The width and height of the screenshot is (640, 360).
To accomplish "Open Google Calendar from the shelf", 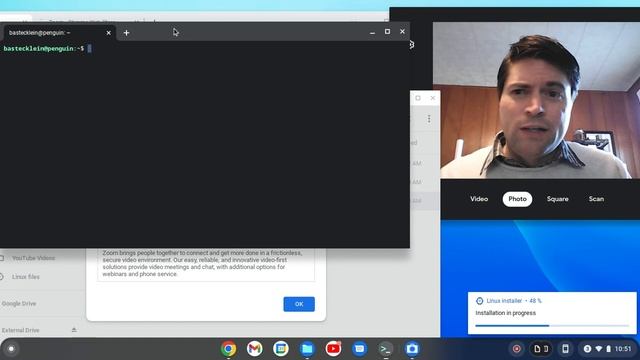I will click(281, 349).
